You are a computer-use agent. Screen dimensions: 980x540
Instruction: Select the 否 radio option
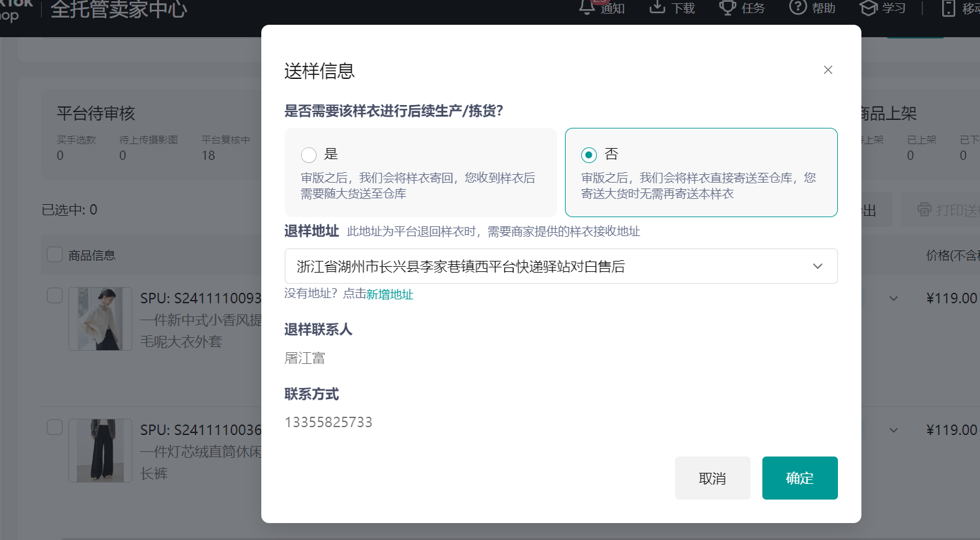click(589, 155)
